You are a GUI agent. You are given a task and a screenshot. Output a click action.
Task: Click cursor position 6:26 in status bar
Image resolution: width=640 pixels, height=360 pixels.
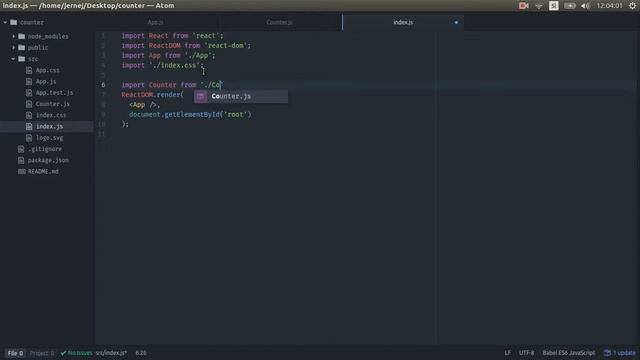click(x=141, y=353)
